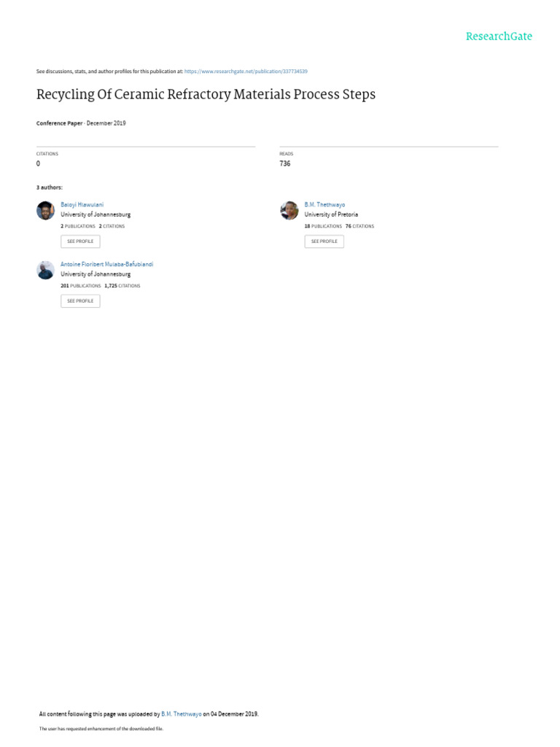This screenshot has width=560, height=747.
Task: Click the avatar beside University of Pretoria
Action: point(289,211)
